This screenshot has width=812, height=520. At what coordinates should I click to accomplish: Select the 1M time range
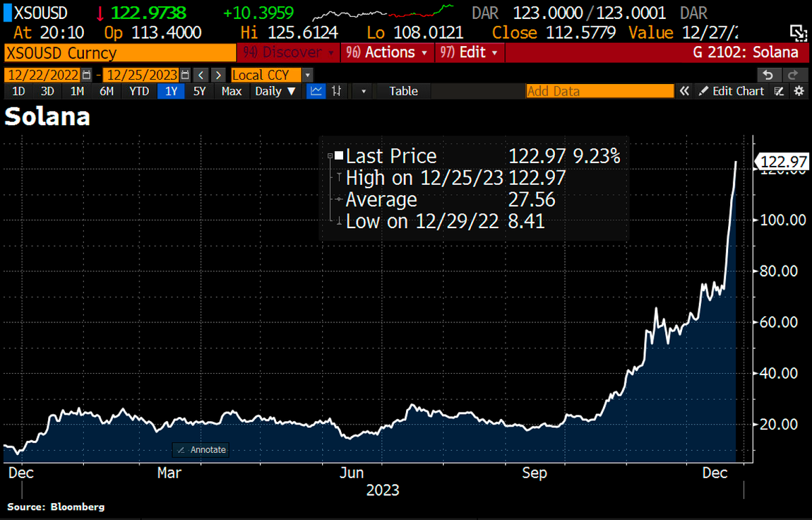(x=77, y=91)
